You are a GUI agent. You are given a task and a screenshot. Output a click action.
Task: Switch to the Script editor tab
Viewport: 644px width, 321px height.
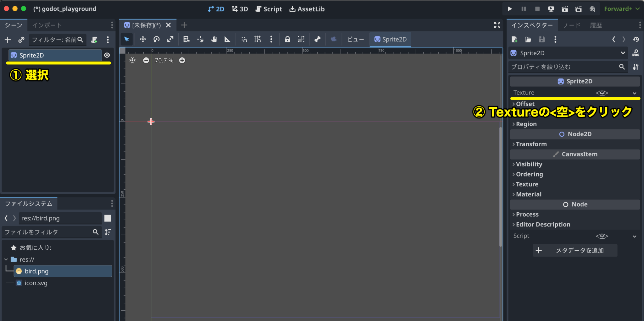coord(269,9)
